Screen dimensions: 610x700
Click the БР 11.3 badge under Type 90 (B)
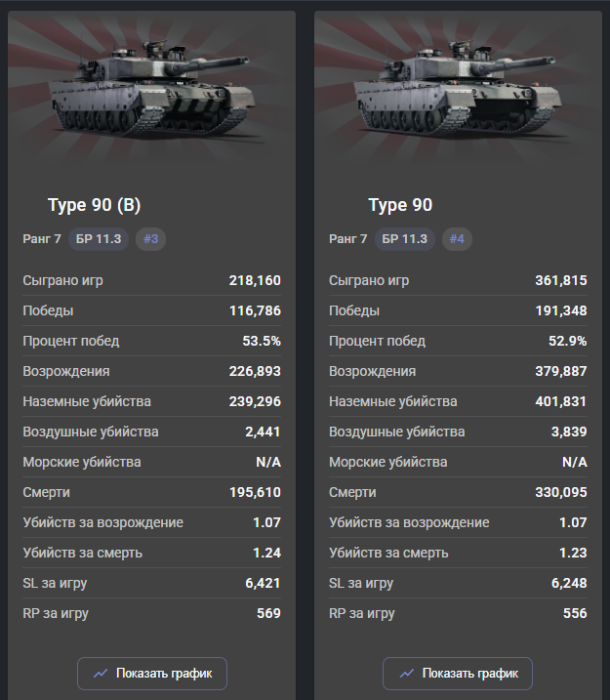pyautogui.click(x=99, y=239)
